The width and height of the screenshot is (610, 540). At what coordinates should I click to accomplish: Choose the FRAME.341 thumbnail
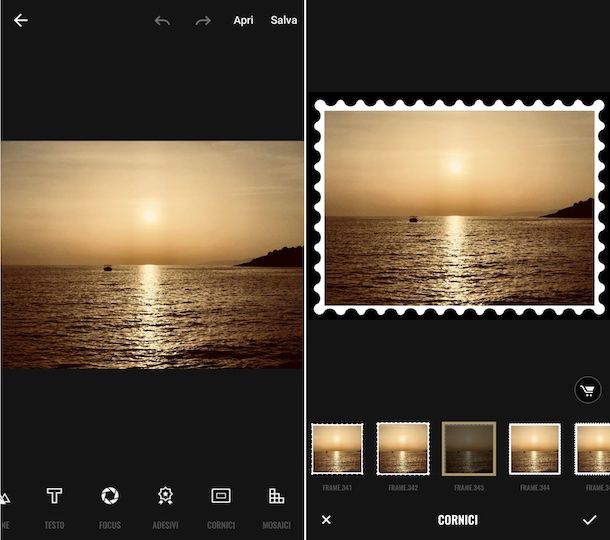click(337, 449)
